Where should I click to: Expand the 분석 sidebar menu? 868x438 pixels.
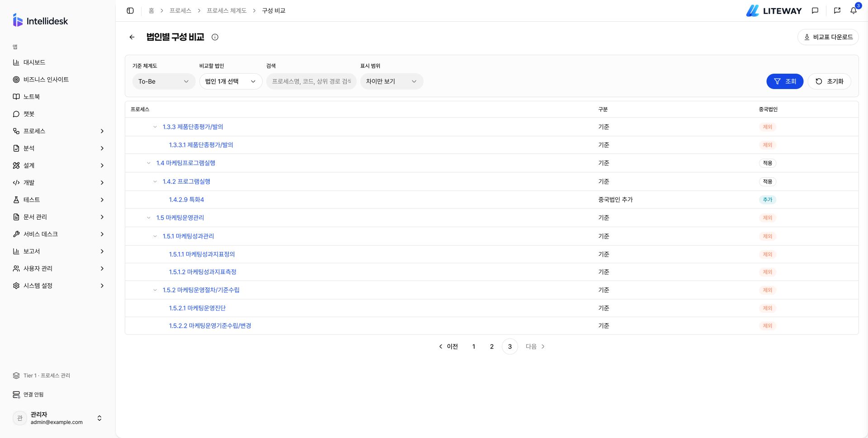coord(58,148)
